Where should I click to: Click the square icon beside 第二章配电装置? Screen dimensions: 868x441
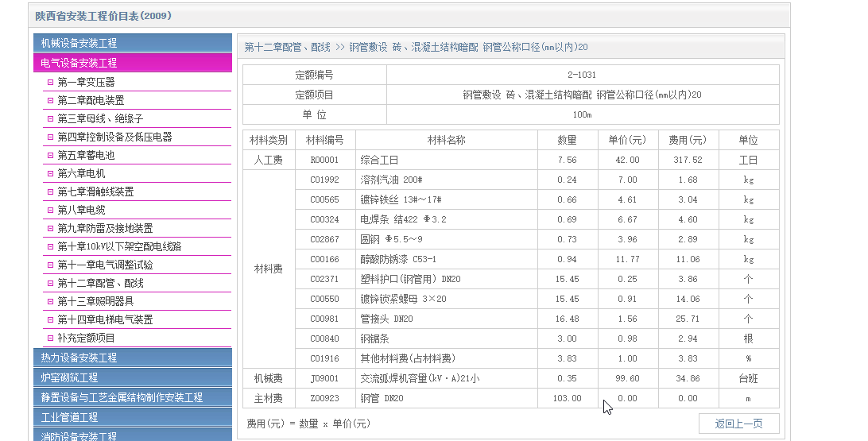[50, 101]
